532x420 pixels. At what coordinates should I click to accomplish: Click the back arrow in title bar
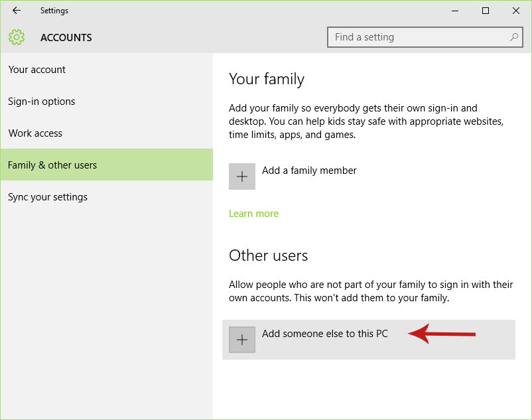coord(17,11)
